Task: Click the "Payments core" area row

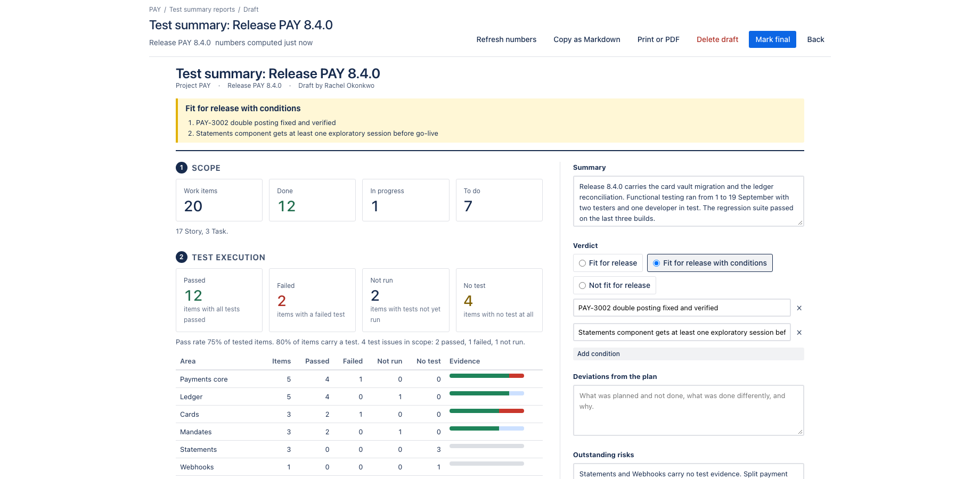Action: (x=359, y=379)
